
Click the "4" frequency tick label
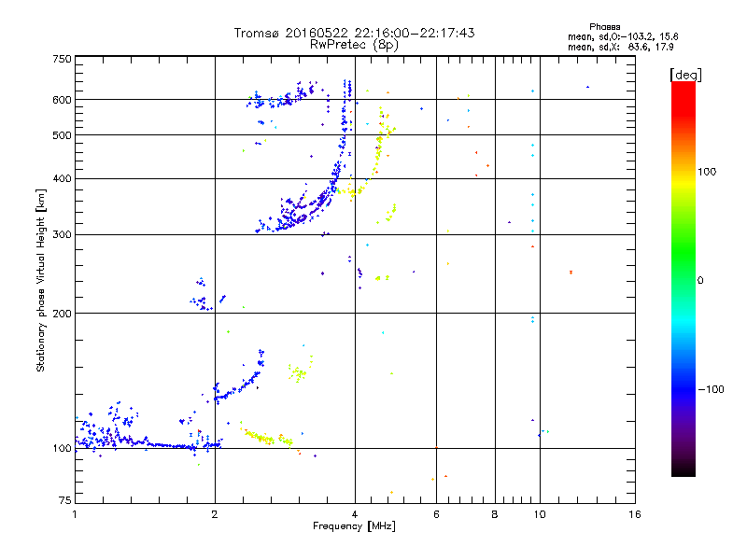pos(355,514)
